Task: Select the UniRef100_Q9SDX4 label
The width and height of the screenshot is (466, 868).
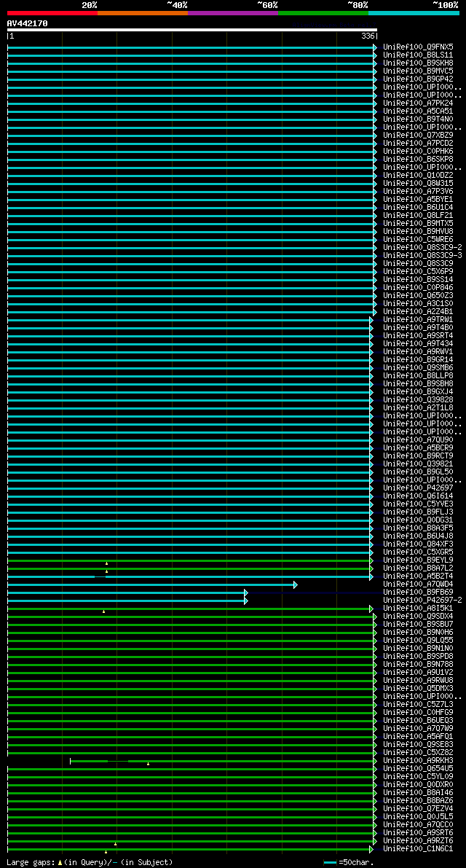Action: click(418, 617)
